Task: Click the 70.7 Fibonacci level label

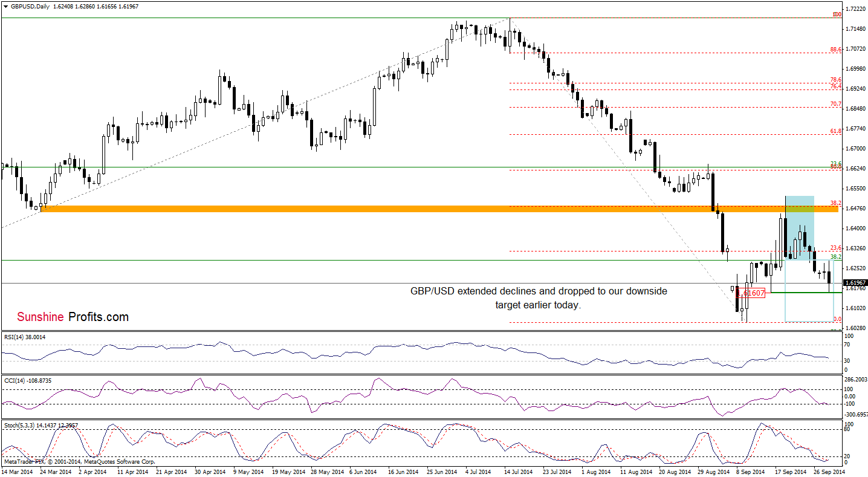Action: (x=836, y=104)
